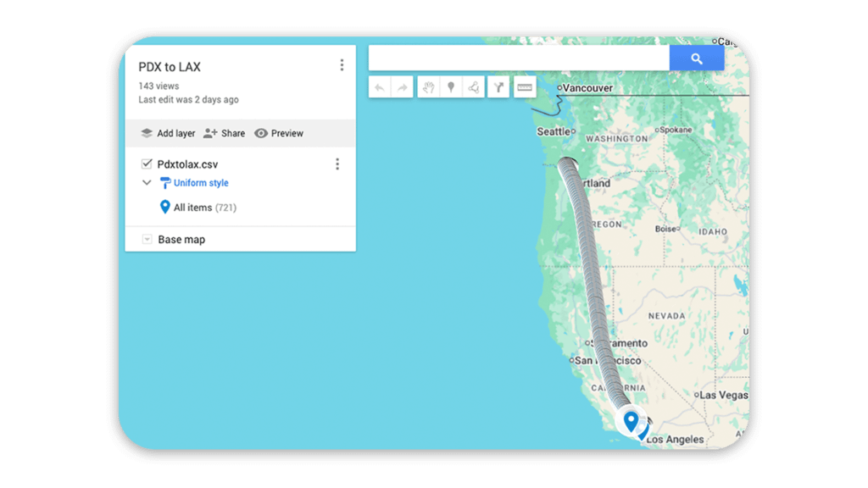Select the Add marker tool

click(x=451, y=87)
